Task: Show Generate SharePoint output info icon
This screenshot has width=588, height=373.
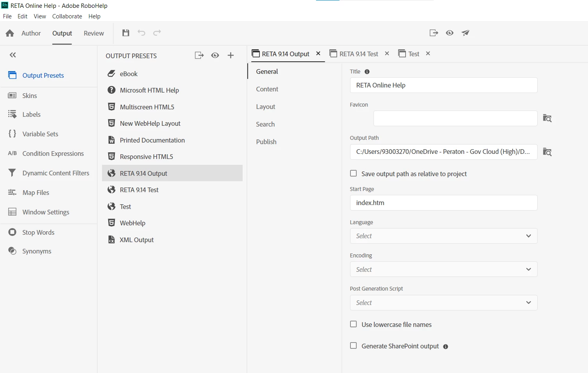Action: [445, 346]
